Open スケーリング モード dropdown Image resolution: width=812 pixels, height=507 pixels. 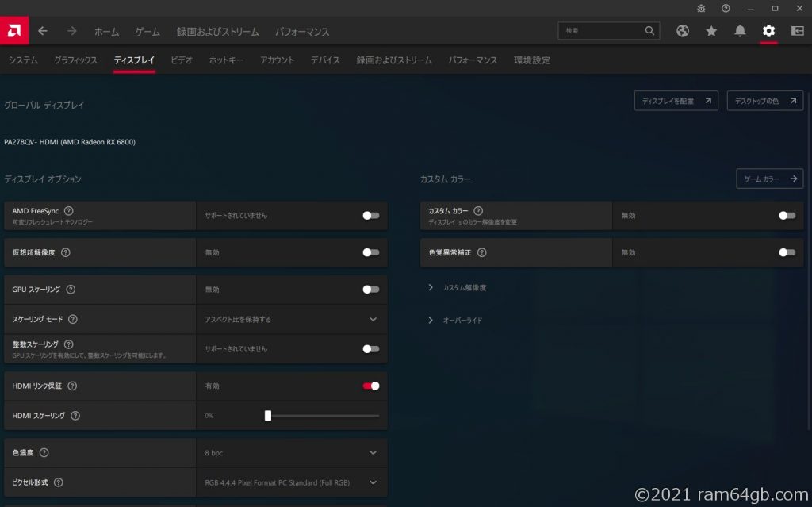[292, 319]
